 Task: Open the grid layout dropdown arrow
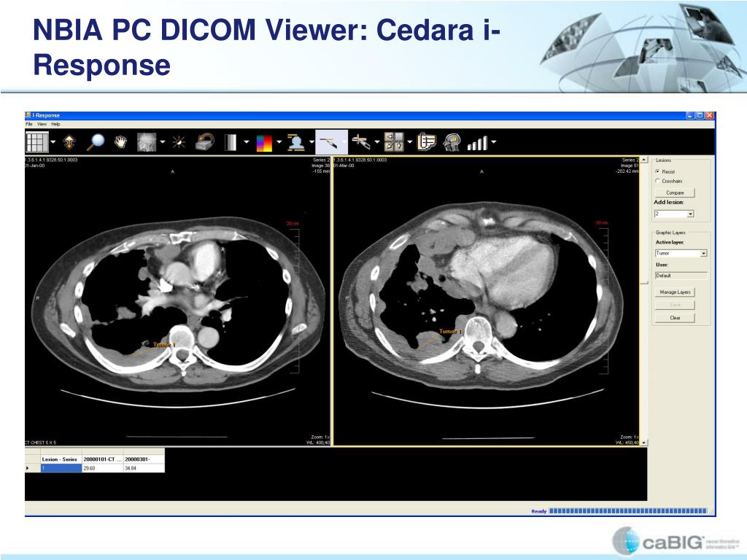pyautogui.click(x=53, y=142)
